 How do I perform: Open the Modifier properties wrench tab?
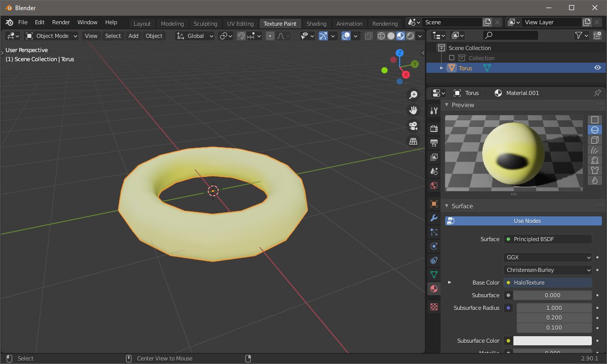click(x=433, y=218)
